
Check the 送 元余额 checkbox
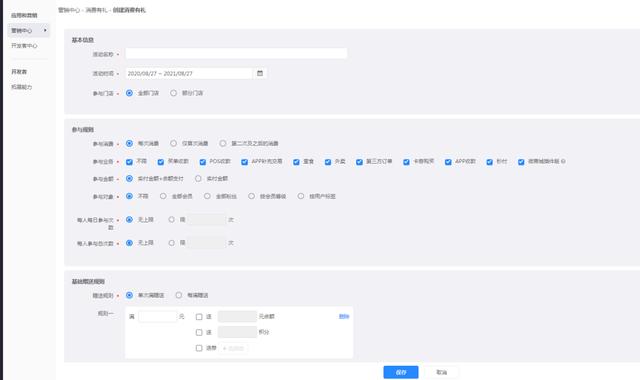click(x=199, y=317)
